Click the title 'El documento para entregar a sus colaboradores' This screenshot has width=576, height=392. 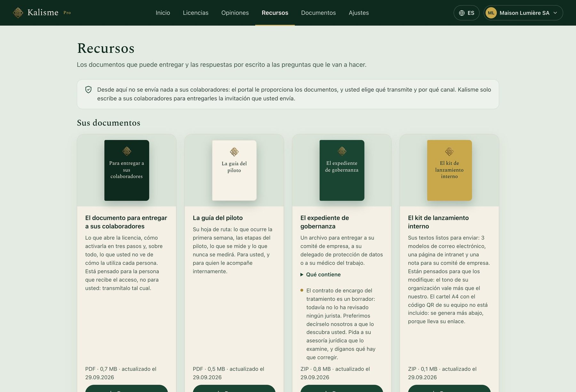click(126, 222)
